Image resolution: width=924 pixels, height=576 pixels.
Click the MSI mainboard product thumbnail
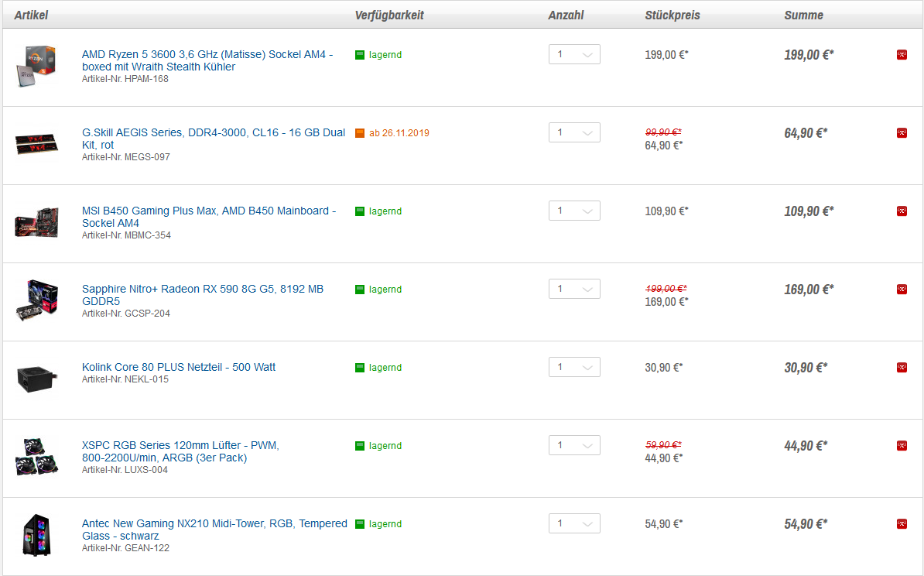[x=36, y=222]
